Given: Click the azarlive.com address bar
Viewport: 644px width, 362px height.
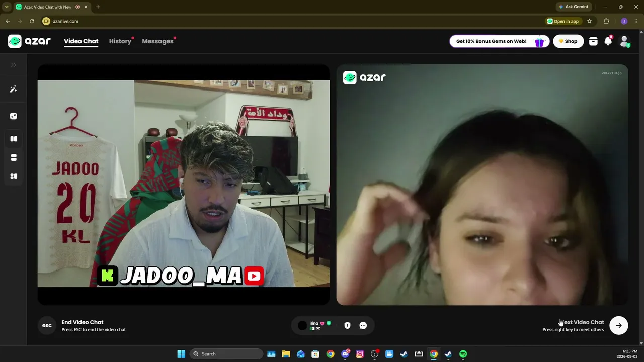Looking at the screenshot, I should [x=292, y=21].
